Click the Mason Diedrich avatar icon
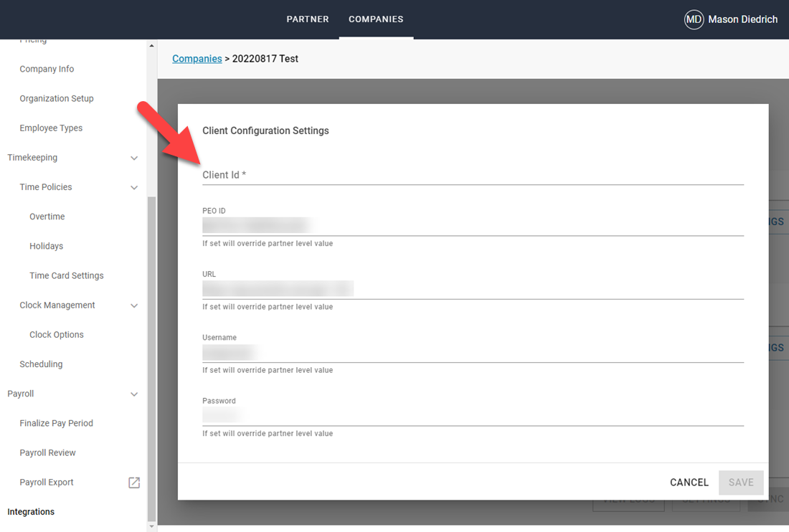The image size is (789, 532). pos(693,19)
